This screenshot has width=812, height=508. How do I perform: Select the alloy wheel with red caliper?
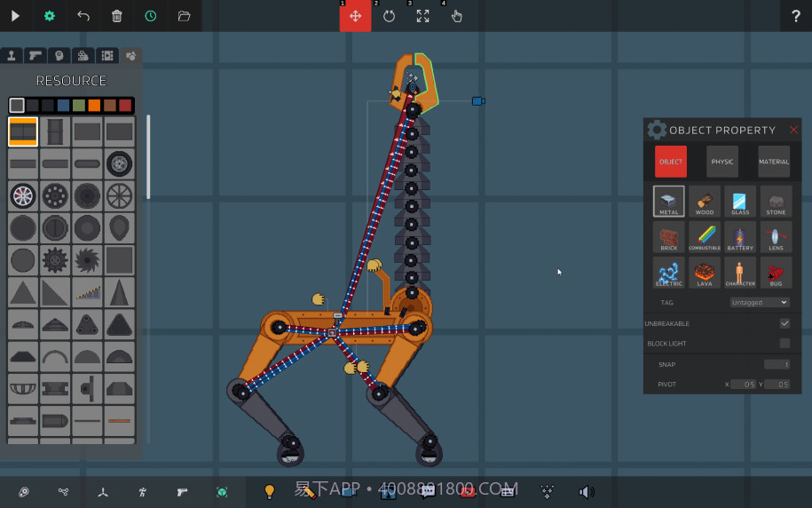23,196
